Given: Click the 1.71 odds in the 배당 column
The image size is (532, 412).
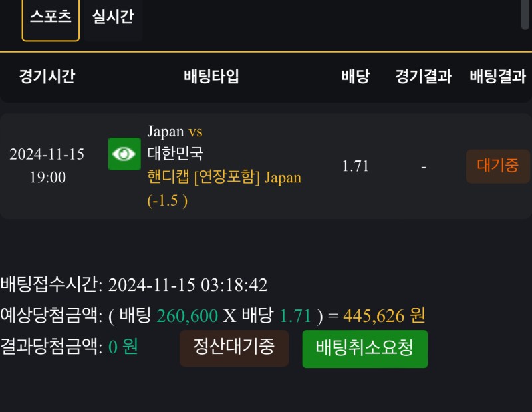Looking at the screenshot, I should pyautogui.click(x=355, y=166).
